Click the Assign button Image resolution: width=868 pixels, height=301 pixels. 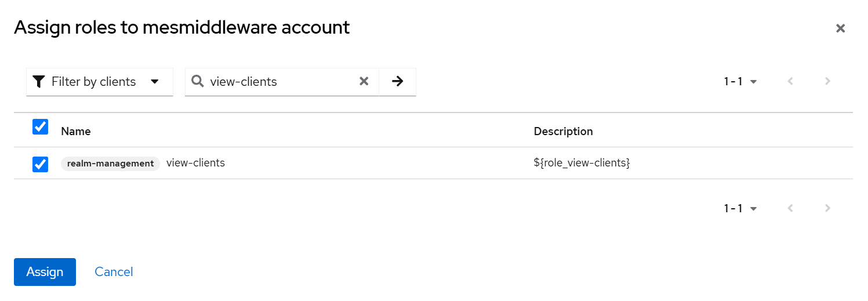click(45, 272)
